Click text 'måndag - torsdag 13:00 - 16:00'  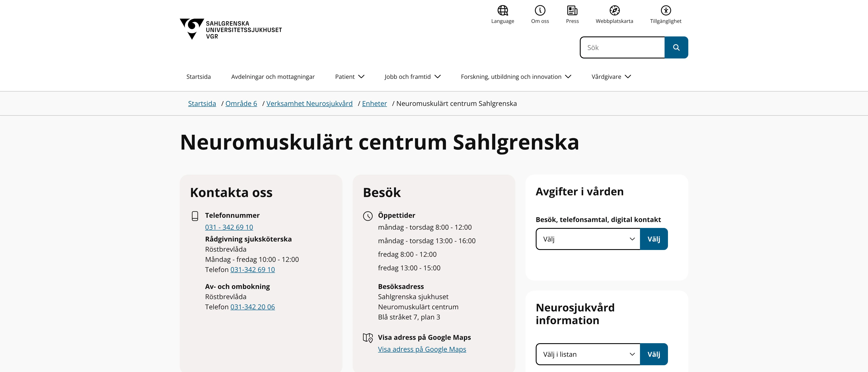click(x=427, y=241)
